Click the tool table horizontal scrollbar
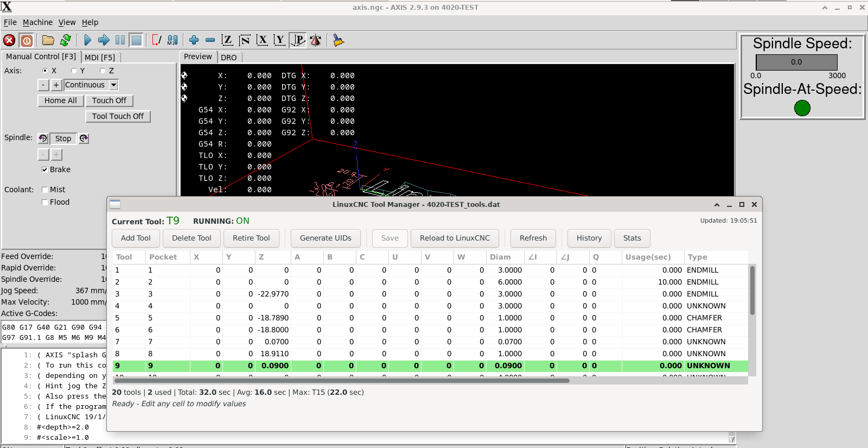868x448 pixels. point(342,381)
